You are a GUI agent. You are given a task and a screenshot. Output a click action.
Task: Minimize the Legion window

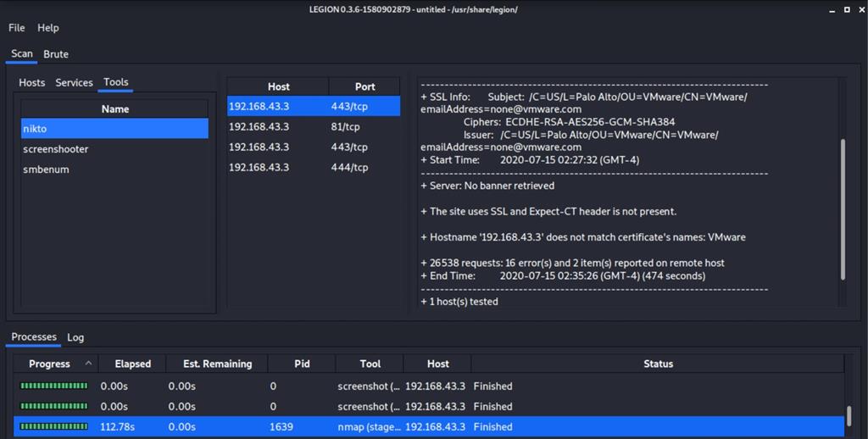(832, 10)
